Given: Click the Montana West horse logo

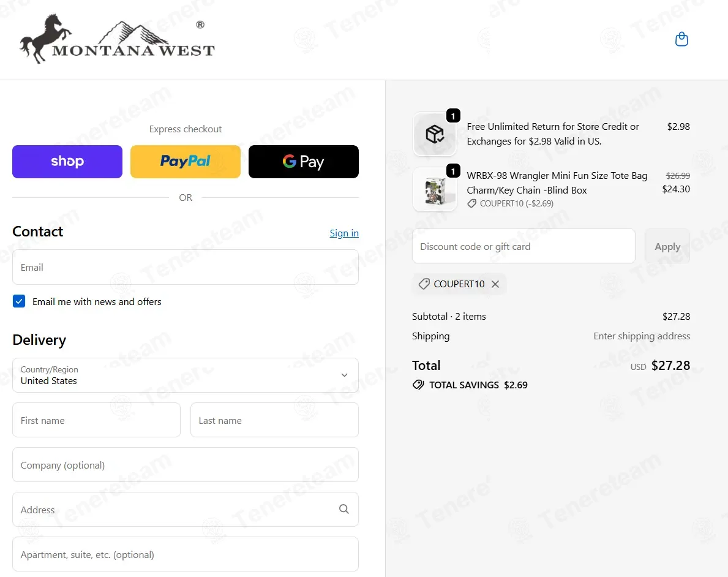Looking at the screenshot, I should [117, 39].
